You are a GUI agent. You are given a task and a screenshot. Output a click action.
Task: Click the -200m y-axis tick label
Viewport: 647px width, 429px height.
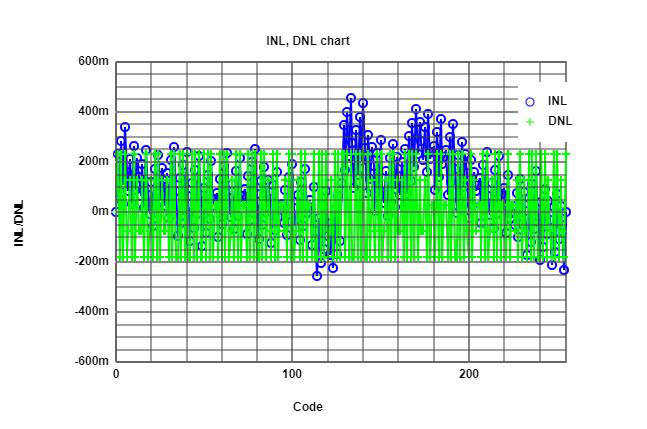(x=91, y=261)
